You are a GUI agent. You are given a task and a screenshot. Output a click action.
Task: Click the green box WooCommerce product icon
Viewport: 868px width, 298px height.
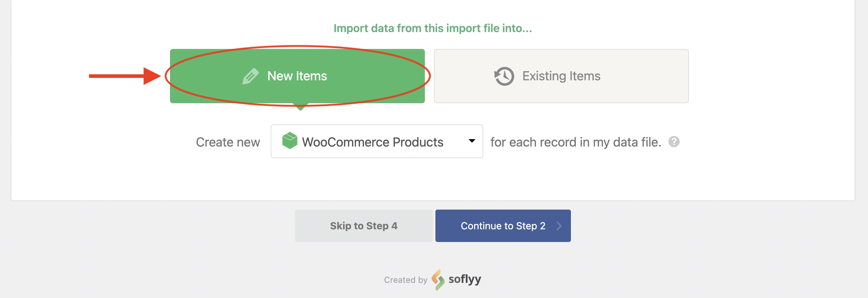click(x=290, y=141)
